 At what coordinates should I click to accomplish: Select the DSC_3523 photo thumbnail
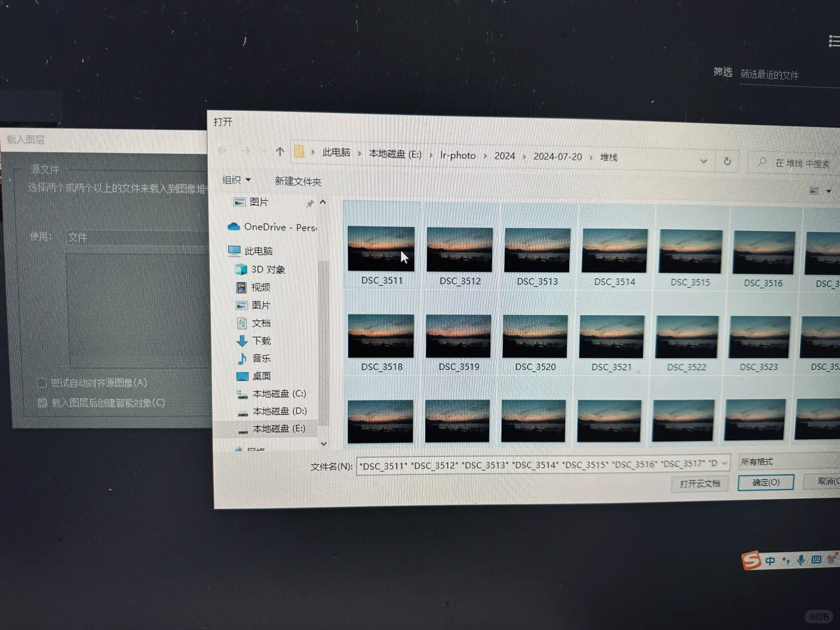tap(759, 337)
